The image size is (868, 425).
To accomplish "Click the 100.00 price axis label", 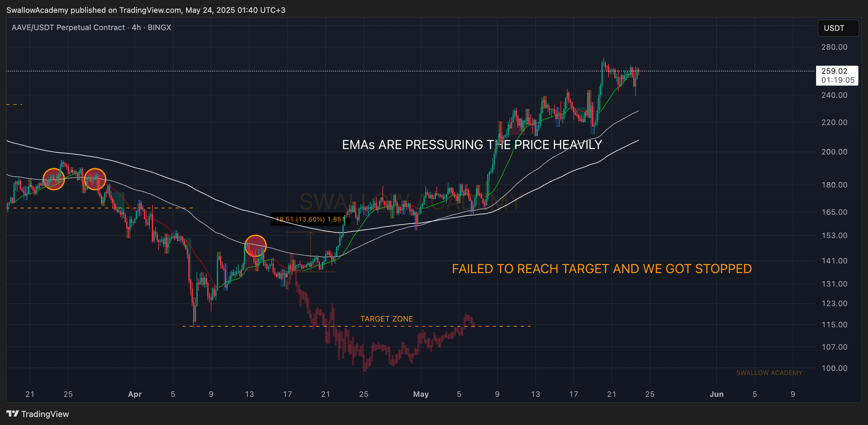I will (x=834, y=368).
